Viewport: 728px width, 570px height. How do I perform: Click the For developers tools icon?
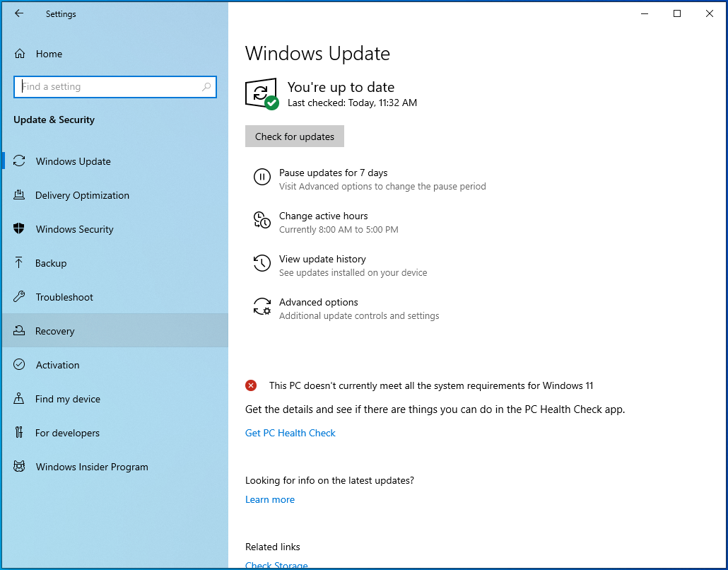pos(18,433)
